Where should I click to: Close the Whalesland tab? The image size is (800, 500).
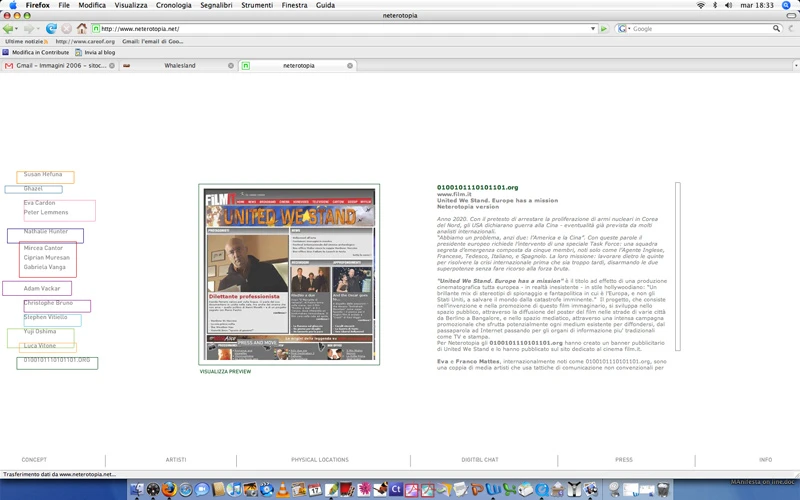[231, 65]
